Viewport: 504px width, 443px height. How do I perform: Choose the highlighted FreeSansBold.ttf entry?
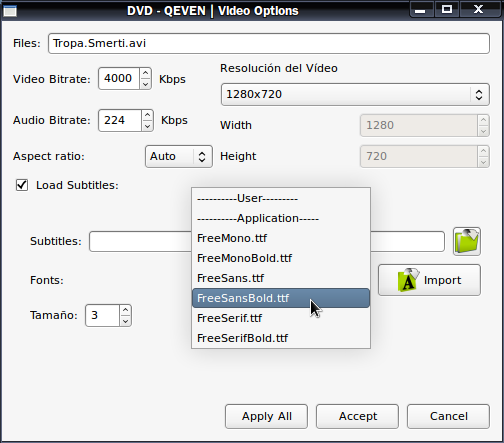[x=281, y=298]
